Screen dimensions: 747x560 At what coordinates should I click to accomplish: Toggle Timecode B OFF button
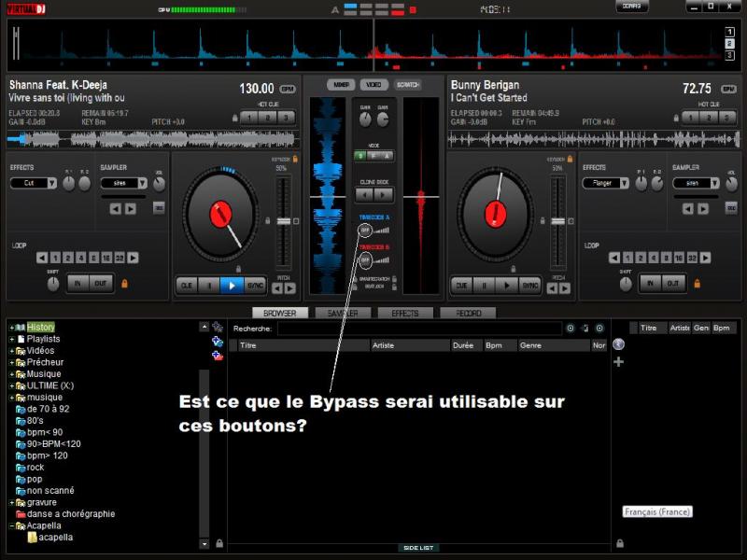pyautogui.click(x=365, y=259)
